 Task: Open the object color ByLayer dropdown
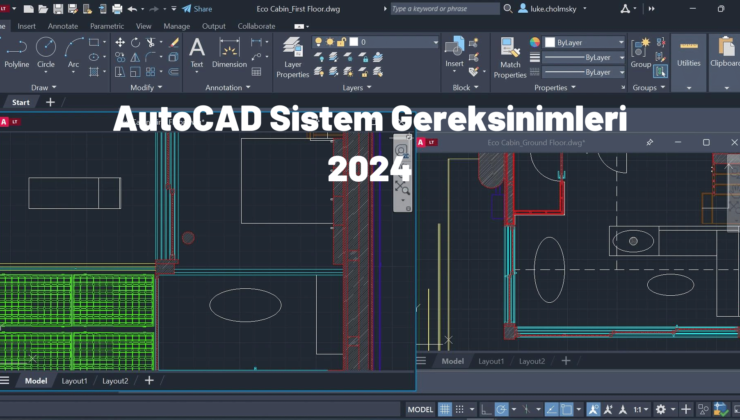(x=584, y=42)
